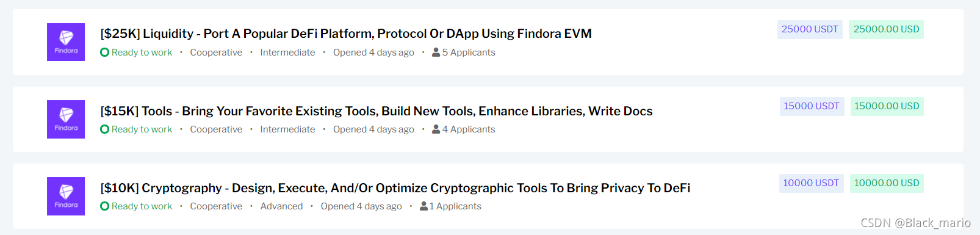Open the $10K Cryptography bounty title

[x=395, y=188]
